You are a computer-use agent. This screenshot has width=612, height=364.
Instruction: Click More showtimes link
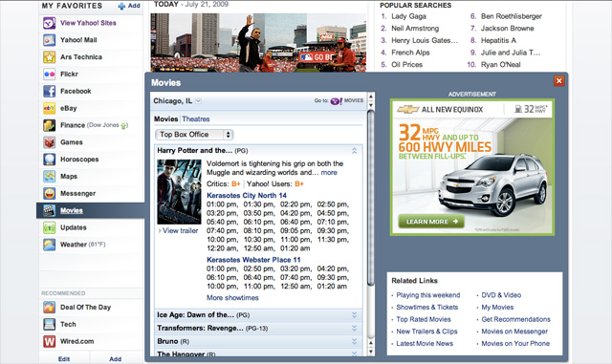(232, 298)
